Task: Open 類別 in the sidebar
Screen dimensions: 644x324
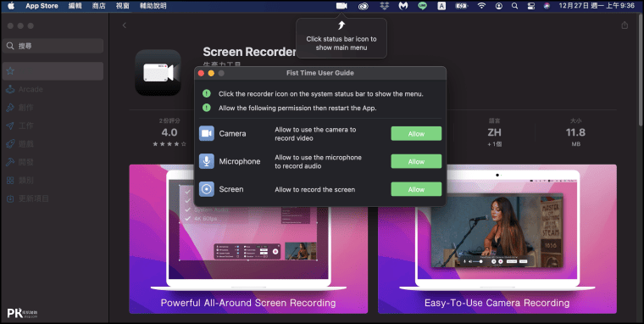Action: click(x=53, y=180)
